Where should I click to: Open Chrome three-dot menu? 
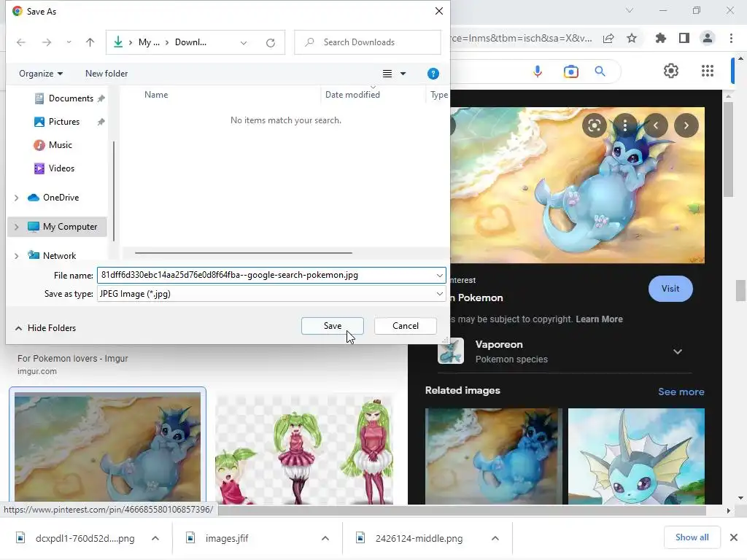point(731,39)
